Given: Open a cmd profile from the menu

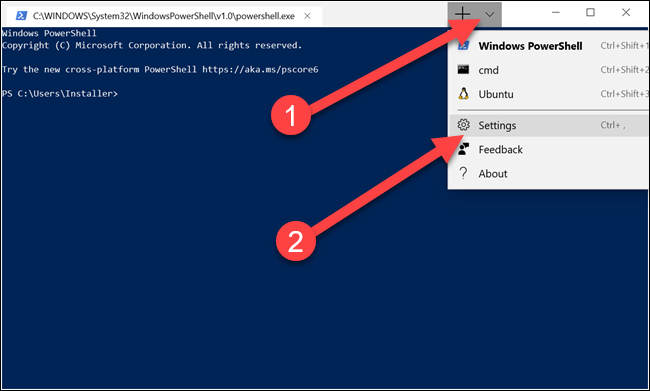Looking at the screenshot, I should pos(549,70).
